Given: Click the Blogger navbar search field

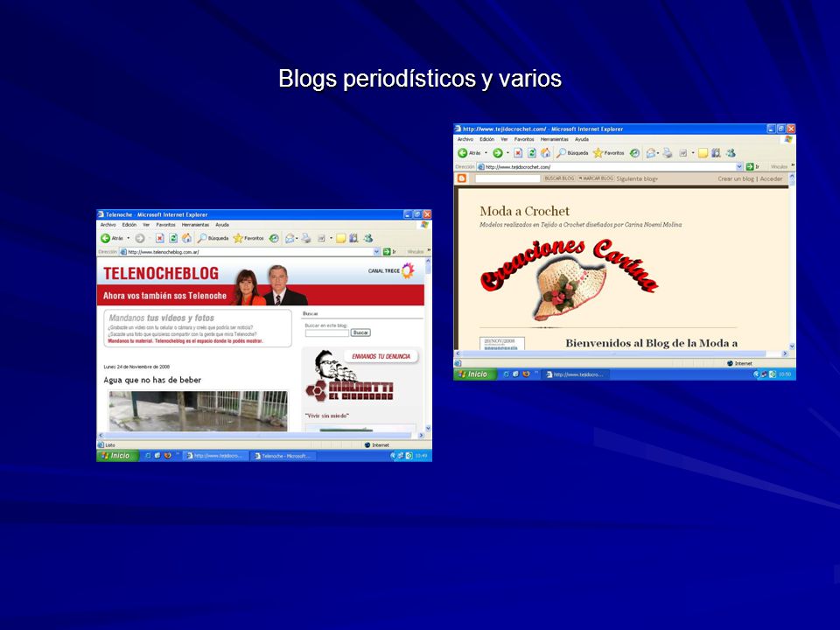Looking at the screenshot, I should click(507, 178).
